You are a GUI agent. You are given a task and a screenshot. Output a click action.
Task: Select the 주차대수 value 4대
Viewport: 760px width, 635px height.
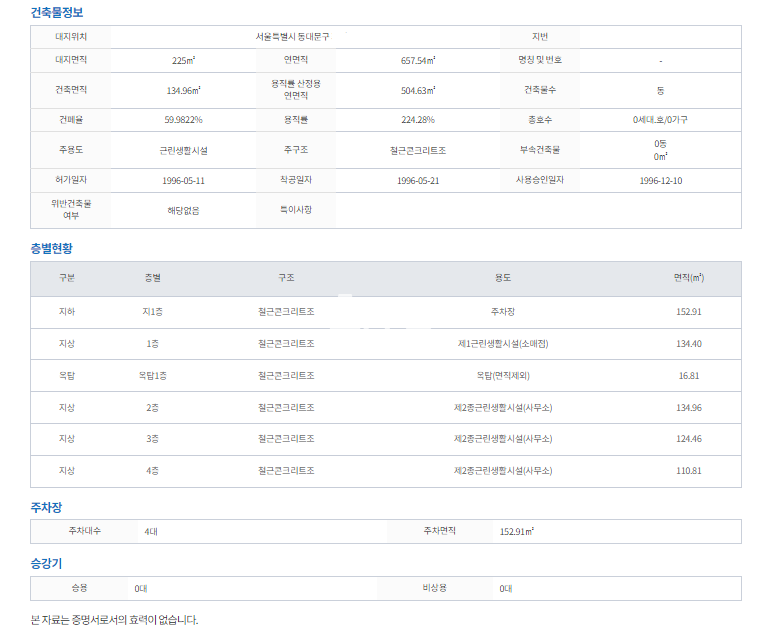[151, 531]
